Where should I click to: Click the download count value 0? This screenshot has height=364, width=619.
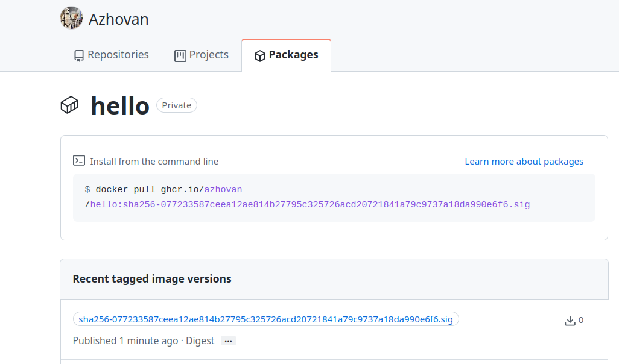pyautogui.click(x=581, y=320)
